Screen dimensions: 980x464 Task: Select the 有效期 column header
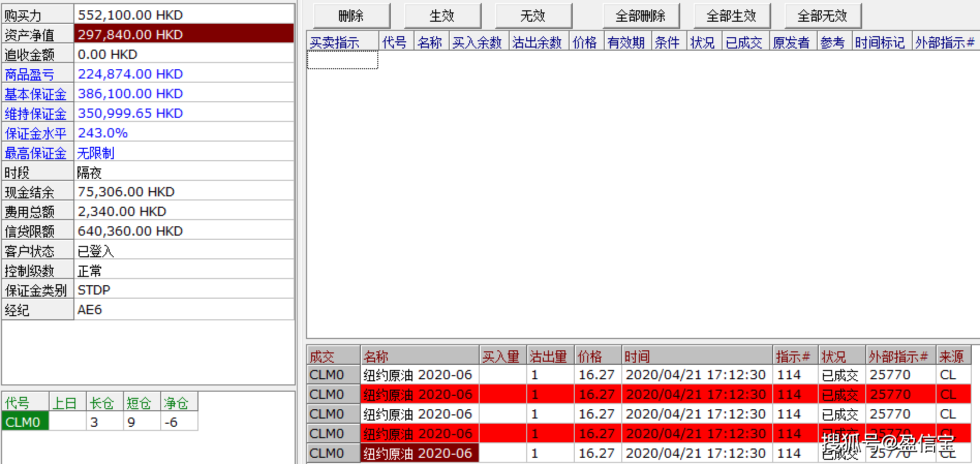(627, 42)
